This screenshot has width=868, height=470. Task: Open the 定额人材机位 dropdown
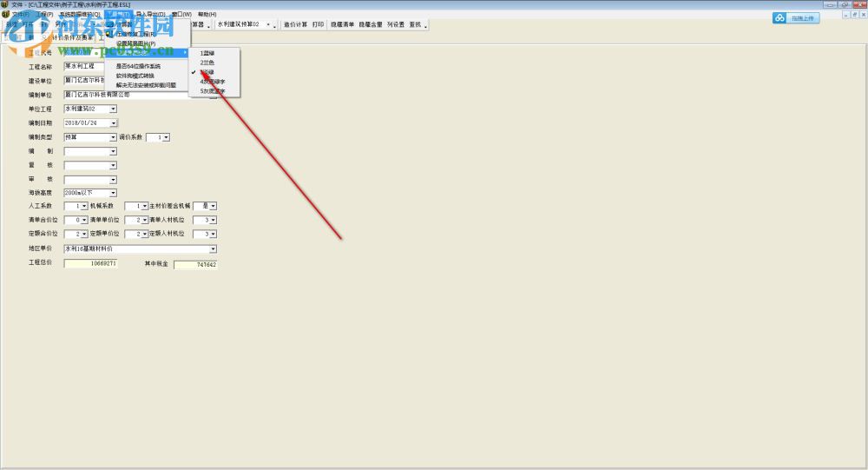[214, 235]
